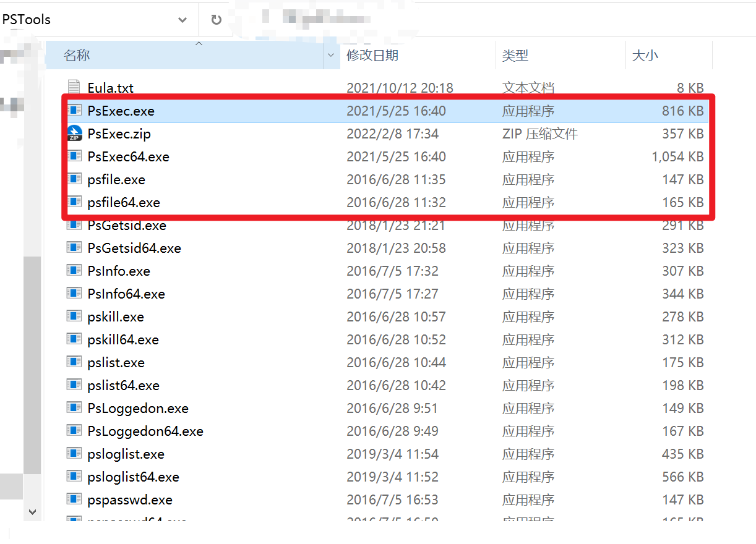
Task: Select the PsLoggedon.exe file name
Action: (138, 408)
